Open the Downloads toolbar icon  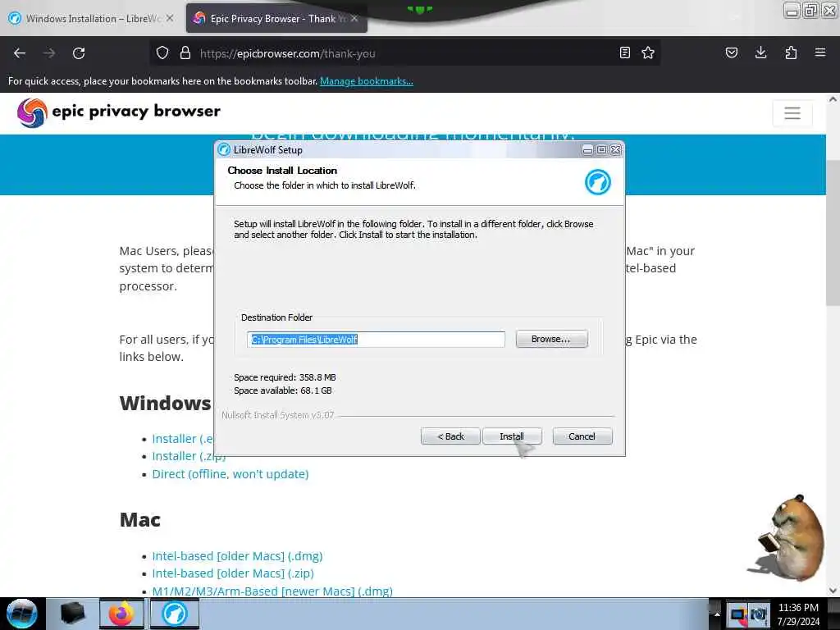(760, 52)
